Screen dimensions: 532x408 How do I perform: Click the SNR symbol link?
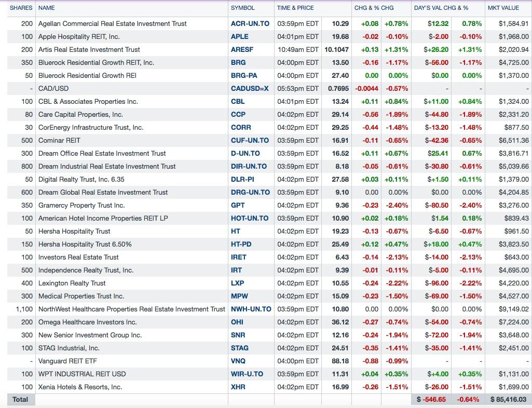(x=238, y=335)
